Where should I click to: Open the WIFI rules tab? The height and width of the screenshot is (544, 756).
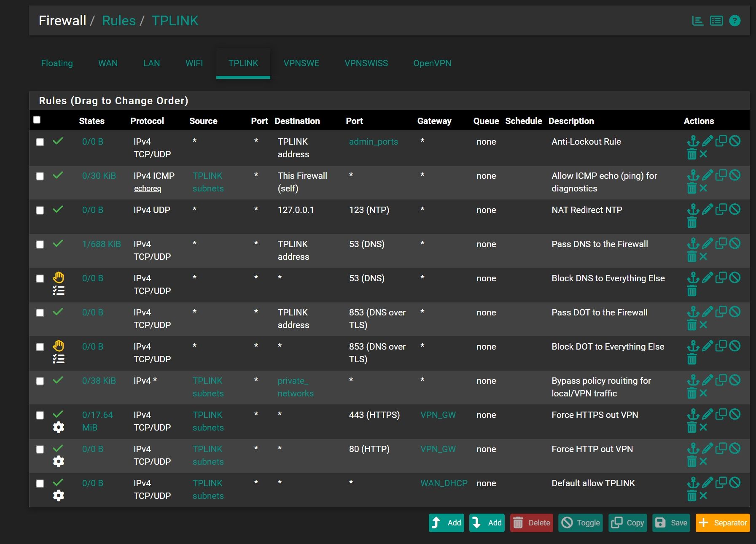tap(194, 63)
